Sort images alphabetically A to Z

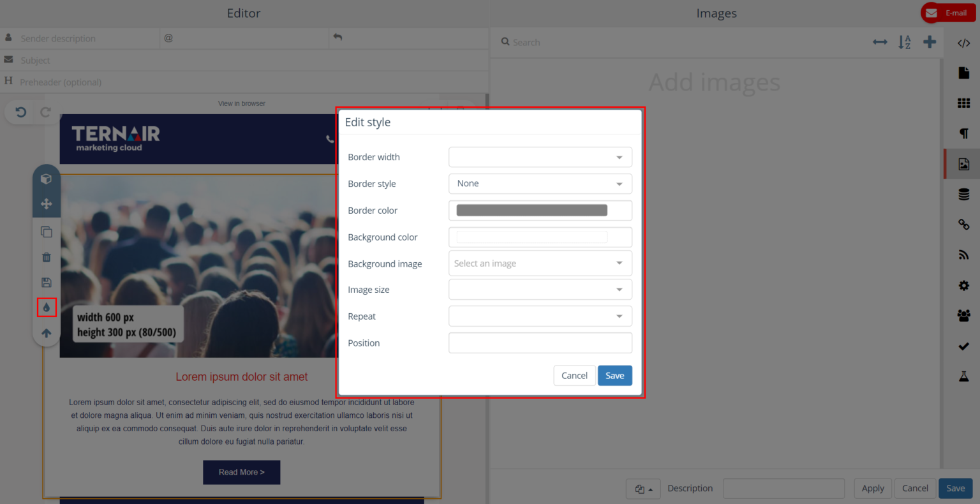tap(905, 42)
